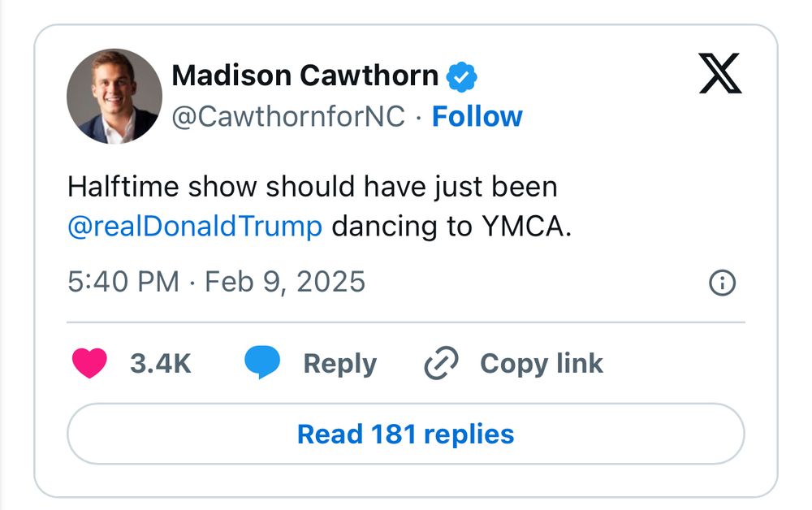The image size is (812, 510).
Task: Open the Read 181 replies button
Action: 405,434
